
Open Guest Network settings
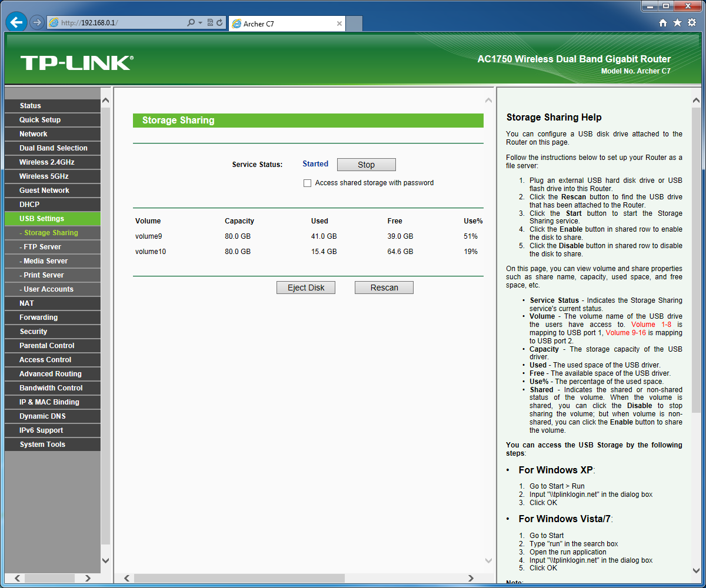pos(52,191)
